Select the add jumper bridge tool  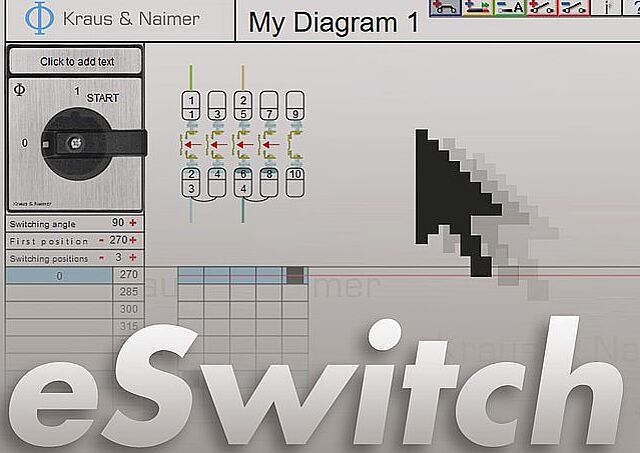pos(445,7)
